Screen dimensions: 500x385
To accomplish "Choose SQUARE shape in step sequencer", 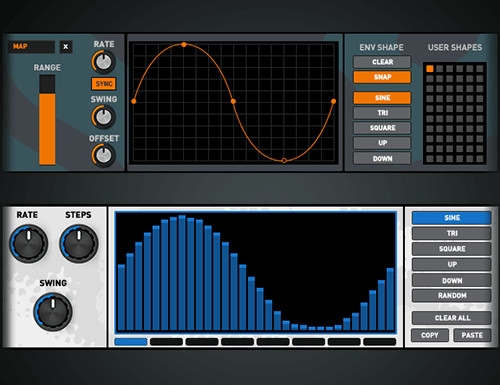I will pos(452,249).
